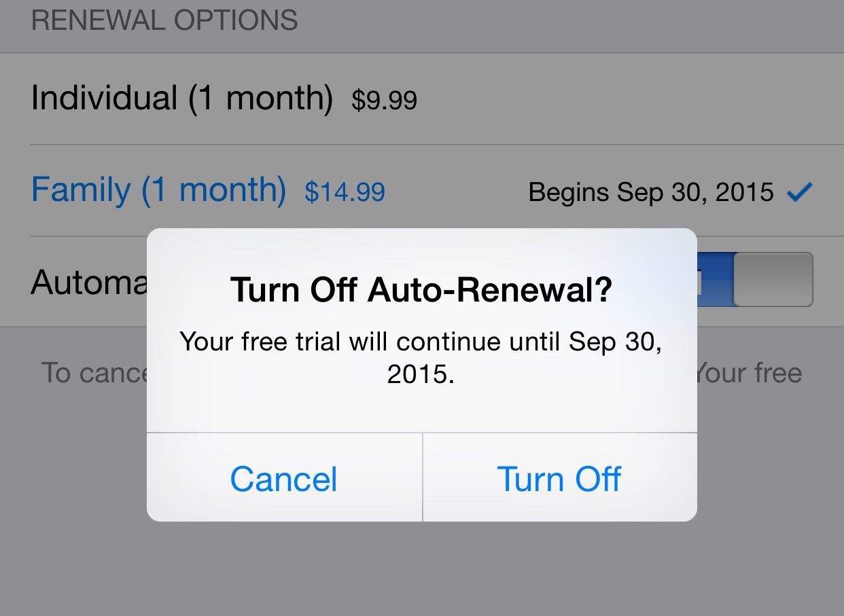Select the Individual (1 month) plan
Viewport: 844px width, 616px height.
pos(181,98)
